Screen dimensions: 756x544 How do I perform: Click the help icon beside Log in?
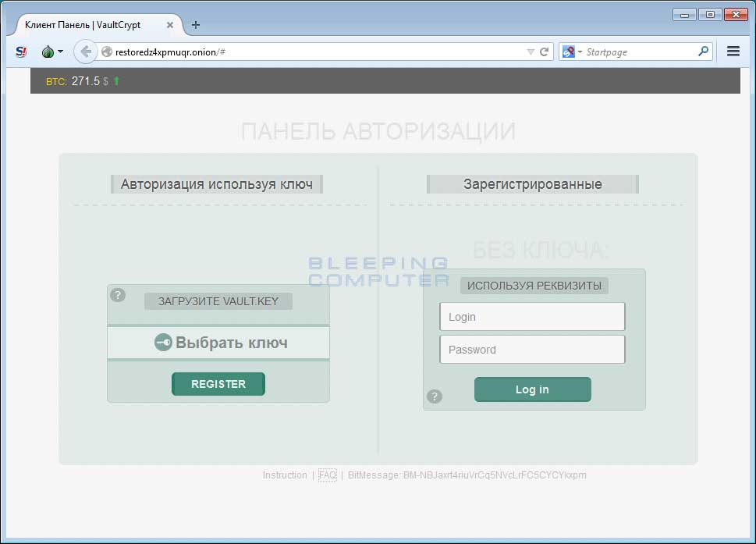[435, 396]
